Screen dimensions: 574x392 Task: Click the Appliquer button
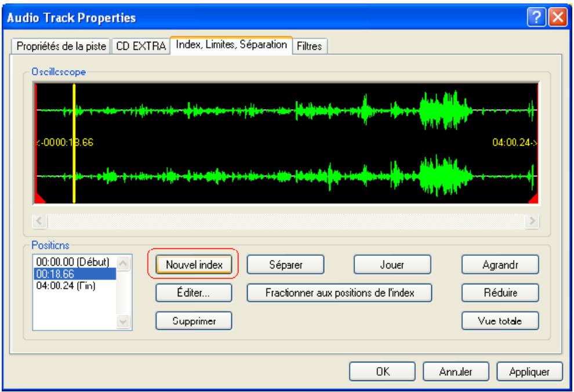point(529,372)
